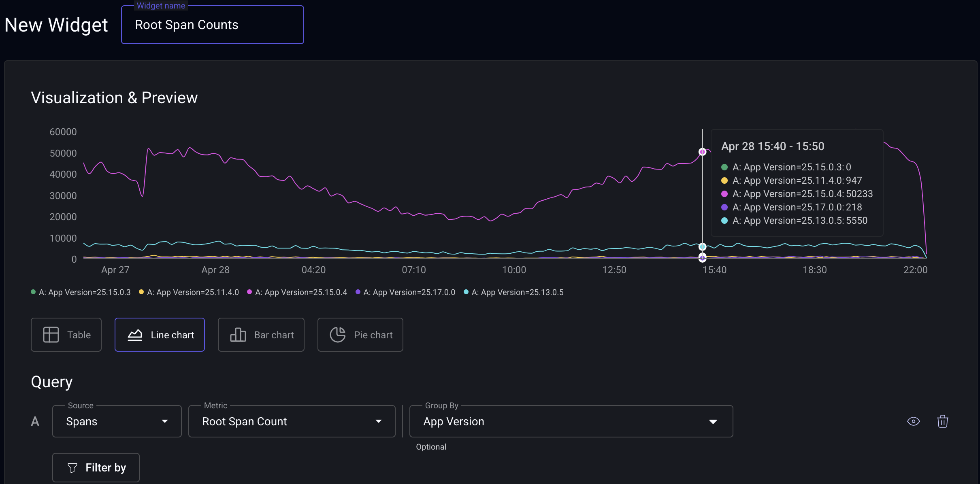Click the funnel filter icon
This screenshot has width=980, height=484.
click(x=72, y=468)
